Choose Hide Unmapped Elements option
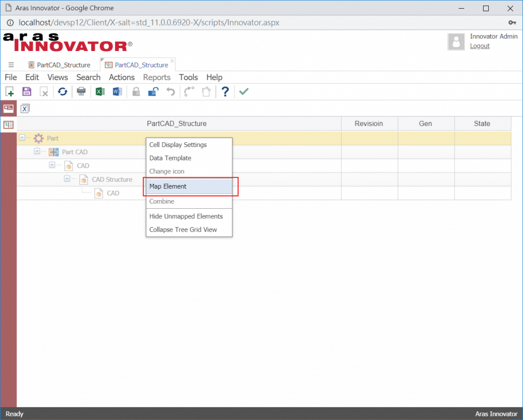This screenshot has height=420, width=523. 189,216
